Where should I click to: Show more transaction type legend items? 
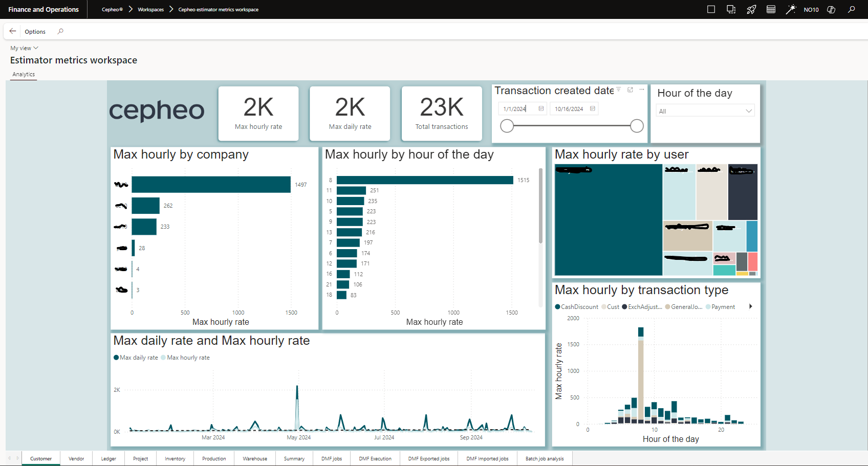pos(750,306)
